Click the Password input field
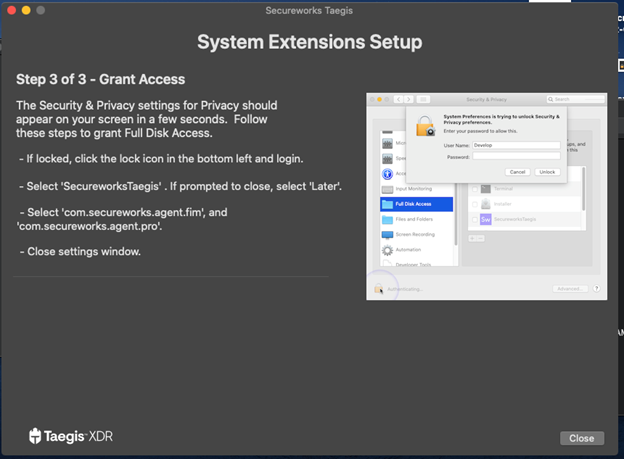Image resolution: width=624 pixels, height=459 pixels. pyautogui.click(x=517, y=155)
